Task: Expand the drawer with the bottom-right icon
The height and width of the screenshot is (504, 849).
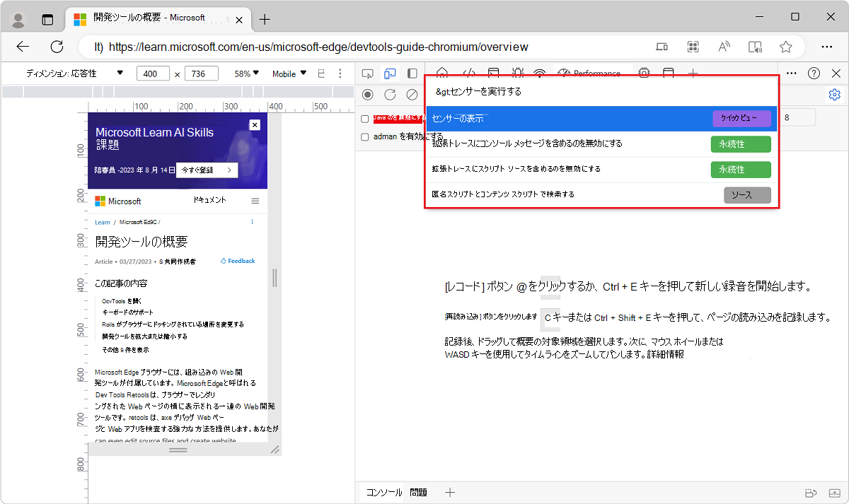Action: (834, 493)
